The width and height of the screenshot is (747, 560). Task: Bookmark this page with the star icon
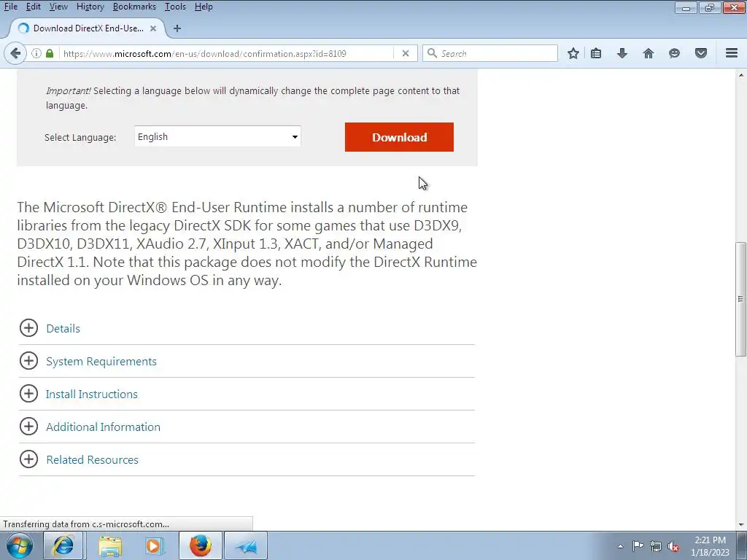click(x=573, y=53)
